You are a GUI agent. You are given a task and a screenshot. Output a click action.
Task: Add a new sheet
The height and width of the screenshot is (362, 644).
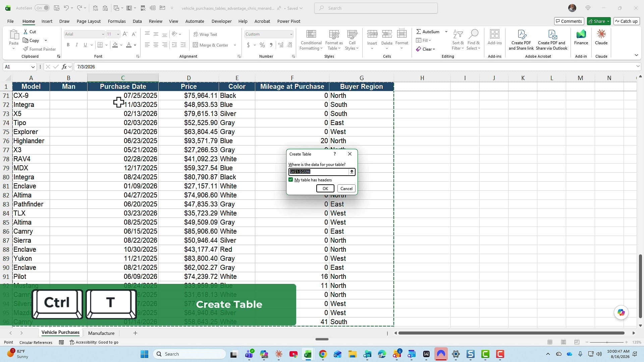[135, 333]
